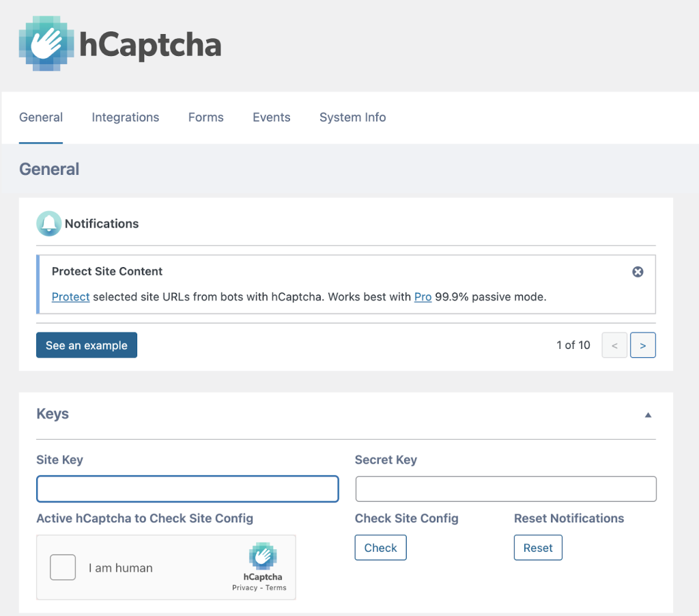This screenshot has width=699, height=616.
Task: Click the Reset notifications button
Action: pos(538,548)
